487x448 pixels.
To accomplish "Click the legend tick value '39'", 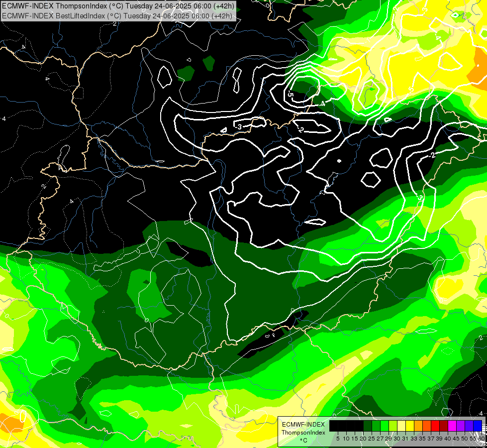I will point(439,439).
